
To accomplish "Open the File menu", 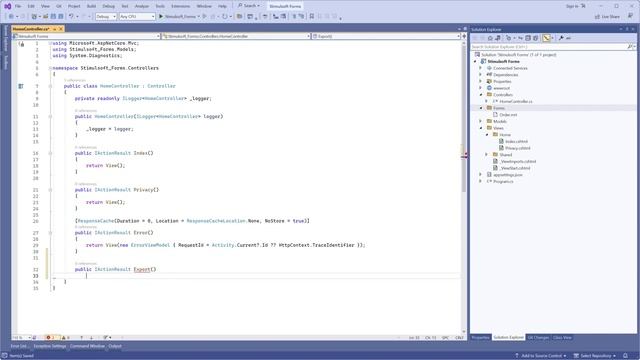I will (x=18, y=6).
